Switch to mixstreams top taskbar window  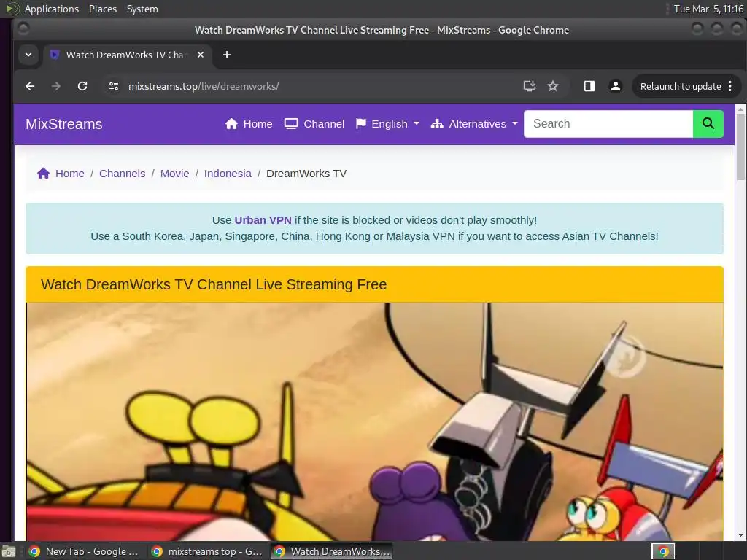click(206, 551)
